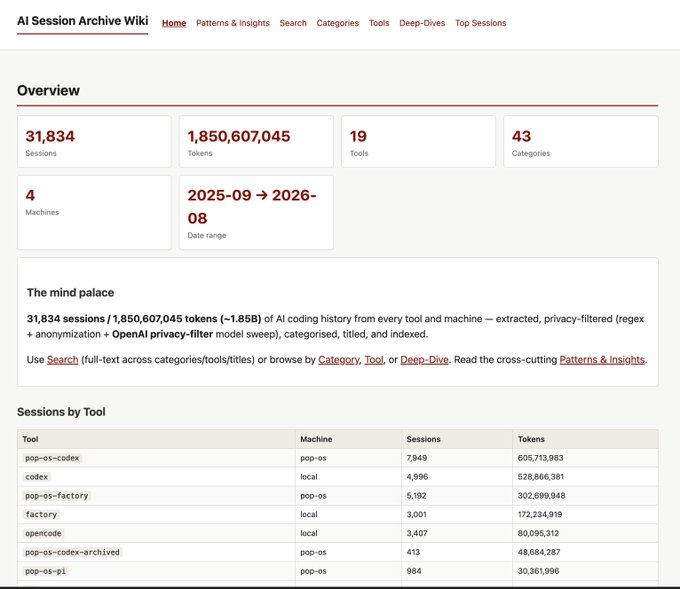Open Patterns & Insights in the navigation bar
The image size is (680, 589).
point(233,23)
